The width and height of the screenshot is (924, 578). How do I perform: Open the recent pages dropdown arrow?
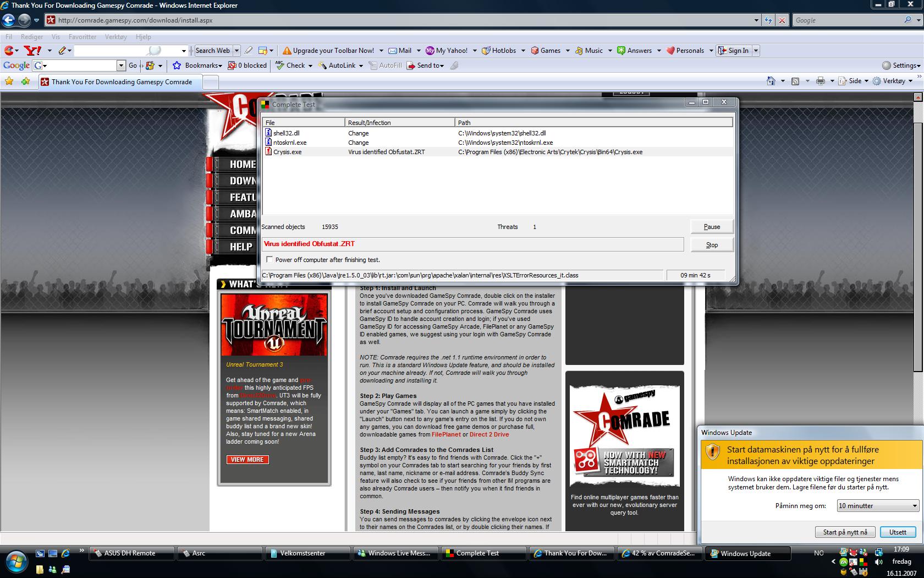[x=37, y=20]
